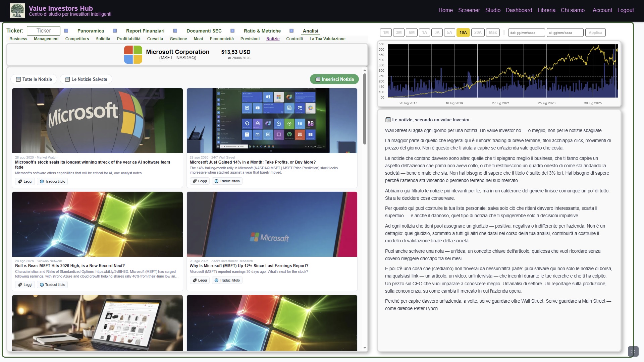The width and height of the screenshot is (644, 362).
Task: Set chart range to 3A
Action: (437, 33)
